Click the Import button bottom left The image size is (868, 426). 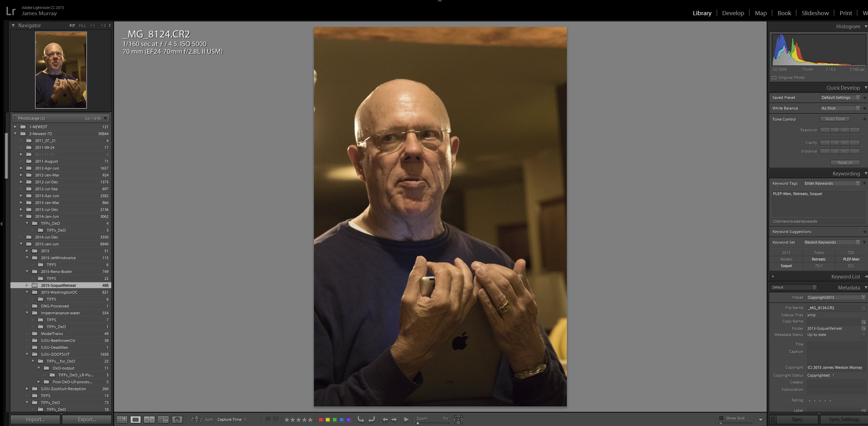(35, 419)
